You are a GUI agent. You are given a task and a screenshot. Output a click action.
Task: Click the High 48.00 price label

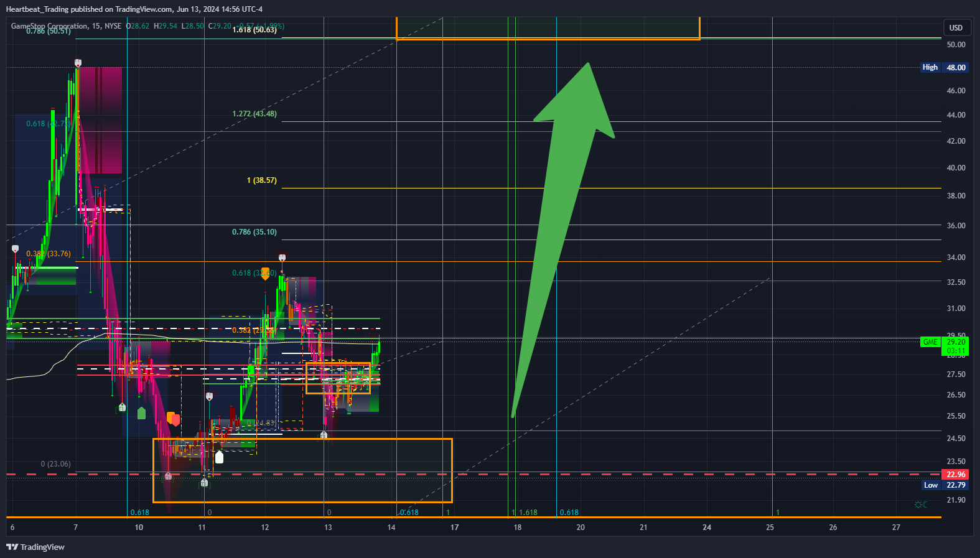[944, 67]
